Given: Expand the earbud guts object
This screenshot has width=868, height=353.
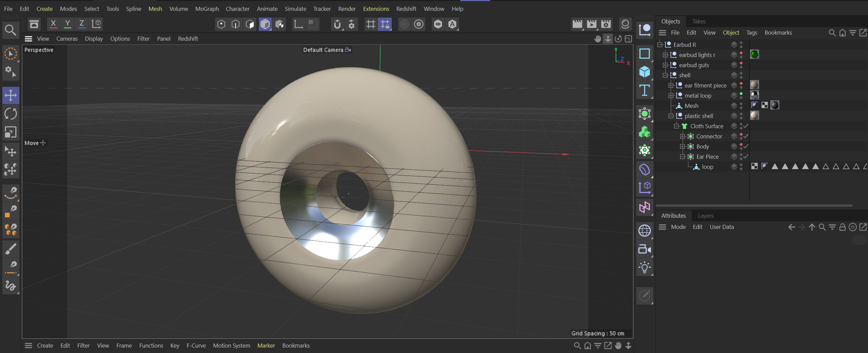Looking at the screenshot, I should click(665, 65).
